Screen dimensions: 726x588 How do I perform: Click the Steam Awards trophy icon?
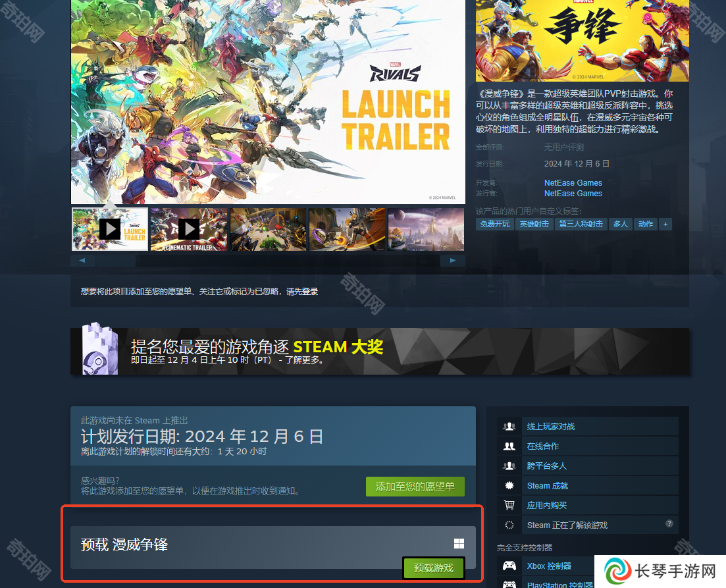click(99, 349)
